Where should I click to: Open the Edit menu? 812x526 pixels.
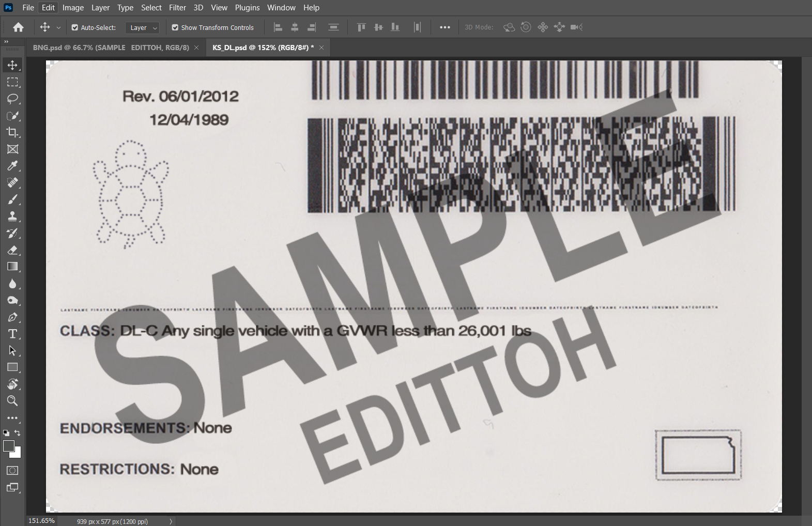(48, 8)
